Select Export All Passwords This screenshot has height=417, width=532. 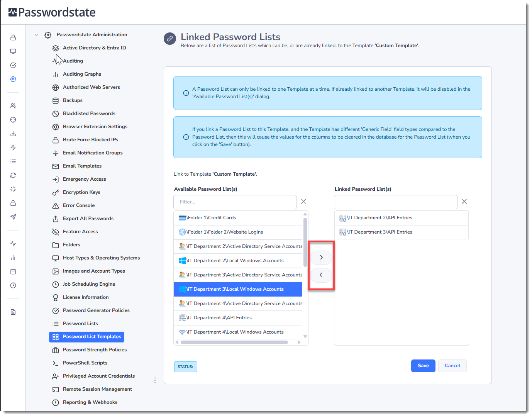(x=88, y=219)
